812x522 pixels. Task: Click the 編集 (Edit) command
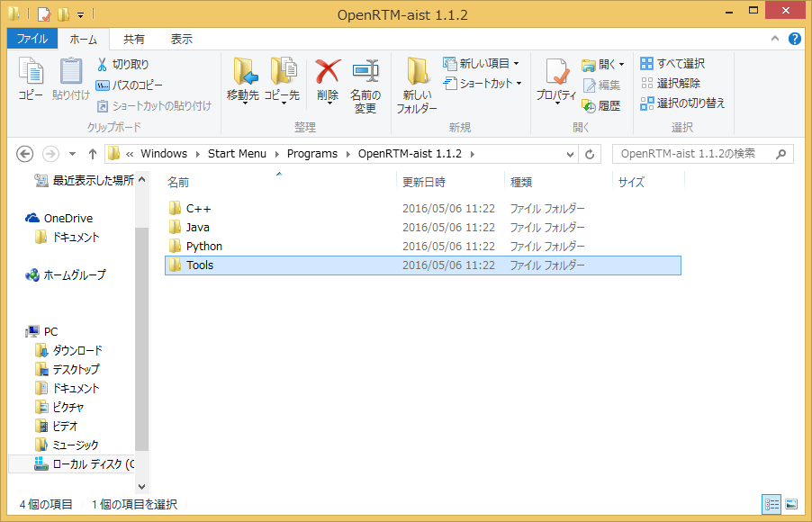(601, 85)
